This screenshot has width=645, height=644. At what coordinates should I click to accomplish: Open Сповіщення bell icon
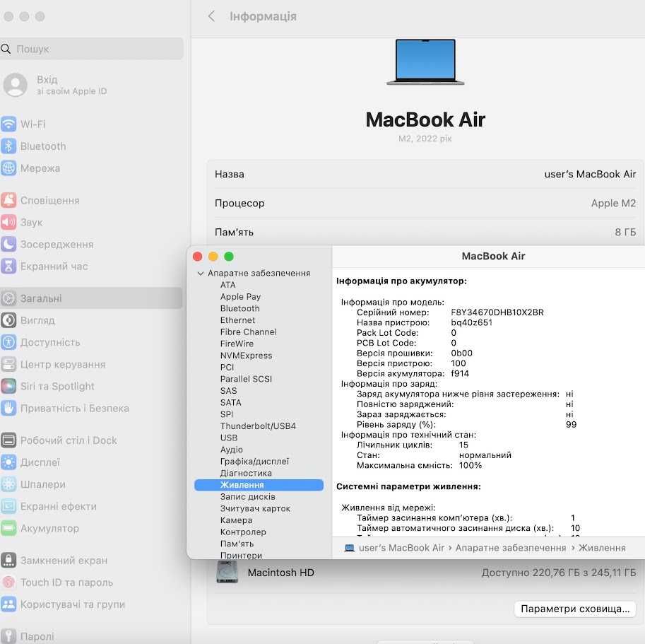pos(8,200)
